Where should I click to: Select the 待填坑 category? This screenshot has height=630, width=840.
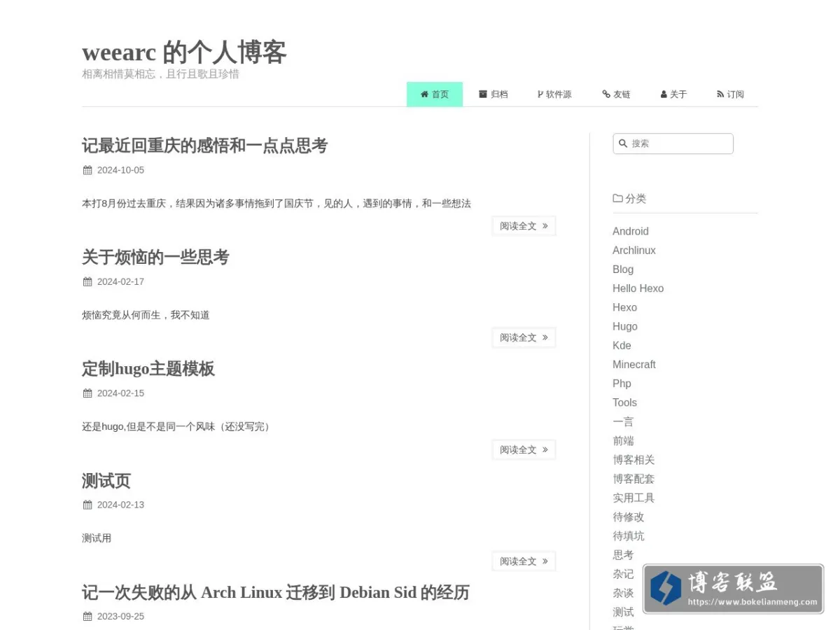click(629, 536)
